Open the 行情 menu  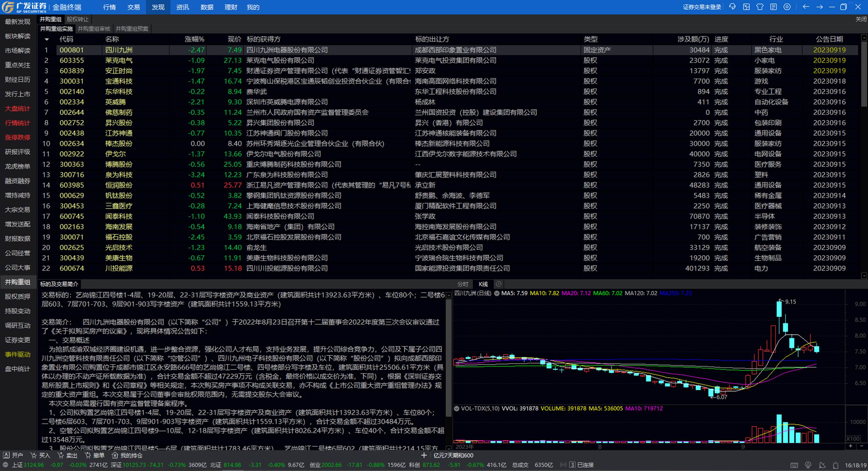click(x=109, y=7)
